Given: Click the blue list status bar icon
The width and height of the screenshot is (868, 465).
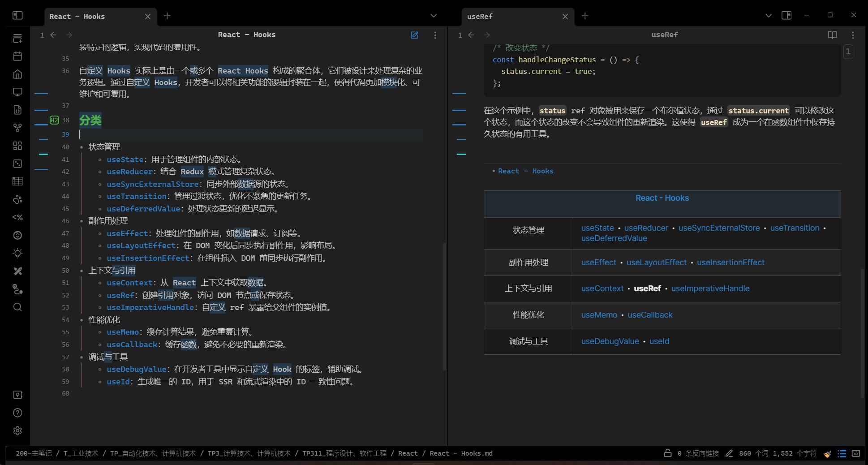Looking at the screenshot, I should pos(842,453).
